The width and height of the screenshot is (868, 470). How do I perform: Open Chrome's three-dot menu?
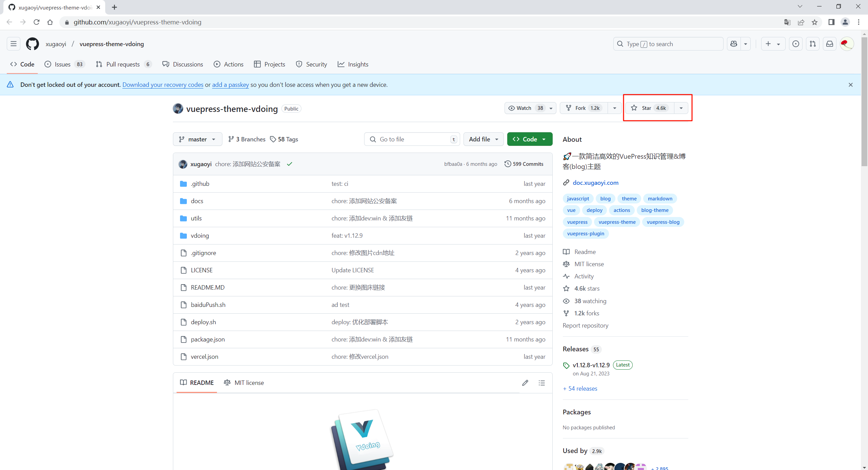[859, 22]
